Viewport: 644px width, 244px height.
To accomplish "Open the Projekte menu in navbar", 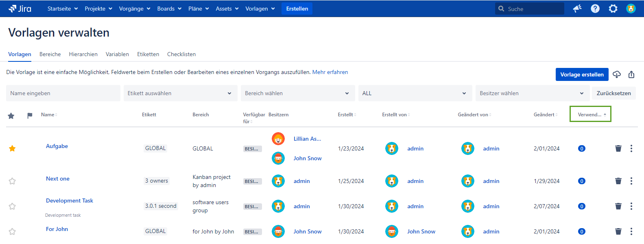I will (98, 9).
